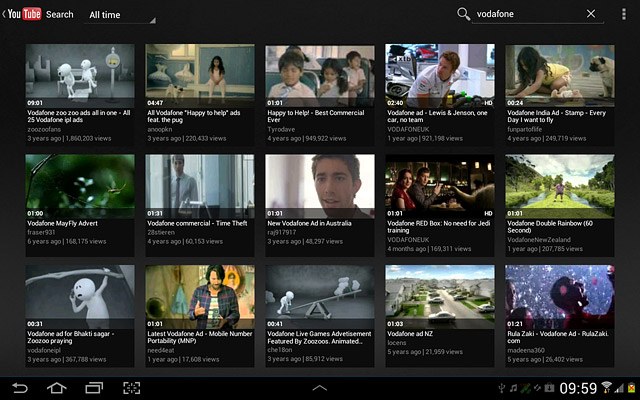Select title 'New Vodafone Ad in Australia'
This screenshot has height=400, width=640.
(309, 223)
